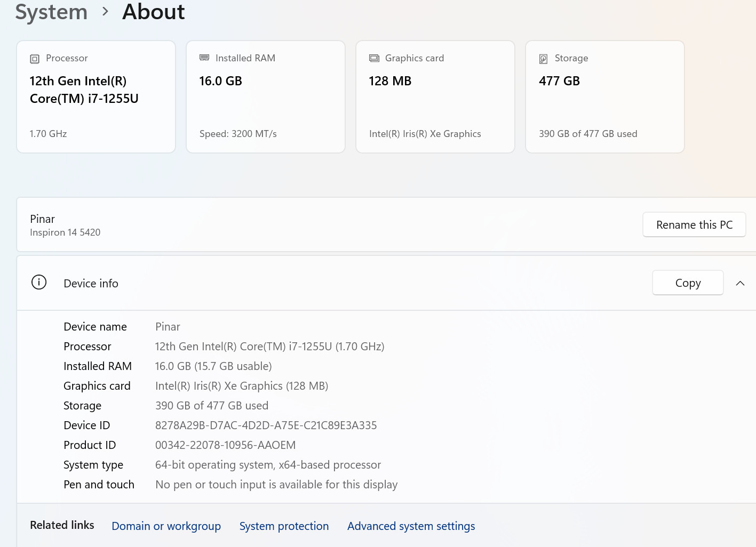
Task: Click the Pinar PC name header
Action: pos(42,219)
